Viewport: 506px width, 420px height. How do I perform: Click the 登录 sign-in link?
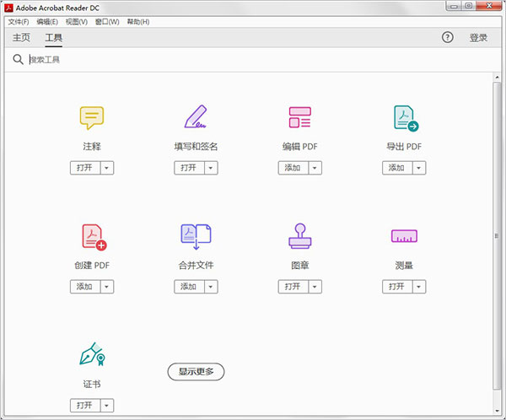[478, 38]
